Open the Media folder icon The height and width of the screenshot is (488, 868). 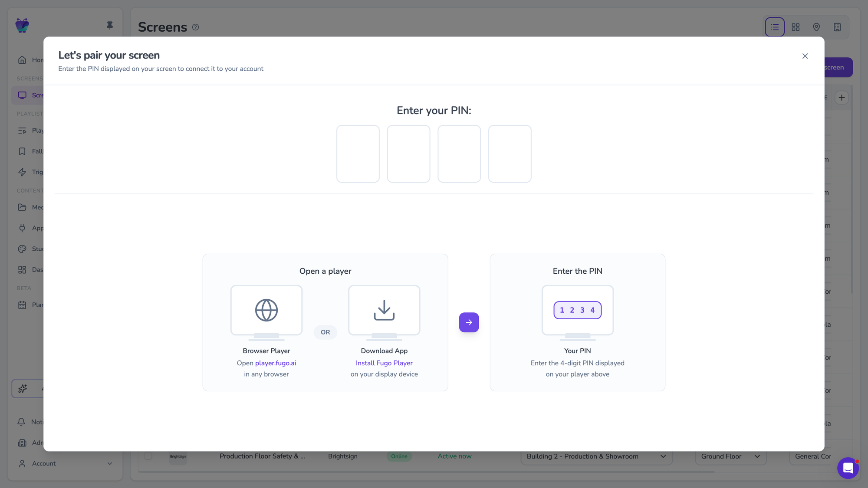22,207
